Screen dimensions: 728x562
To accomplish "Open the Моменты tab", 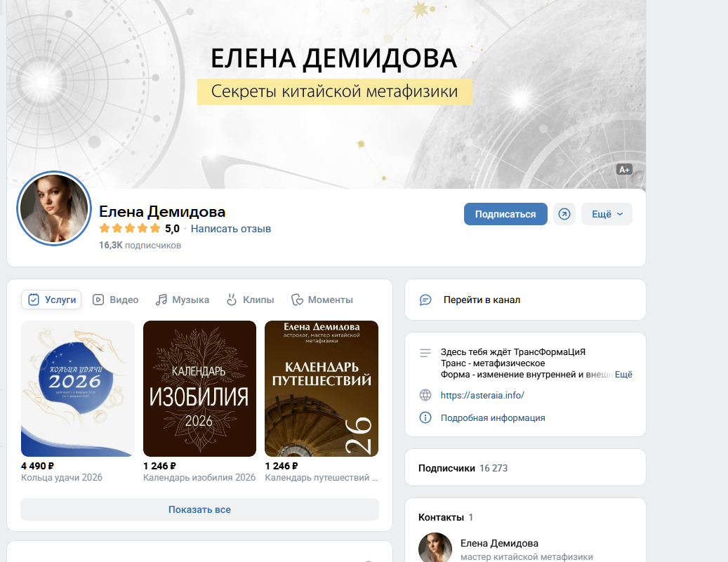I will point(322,300).
